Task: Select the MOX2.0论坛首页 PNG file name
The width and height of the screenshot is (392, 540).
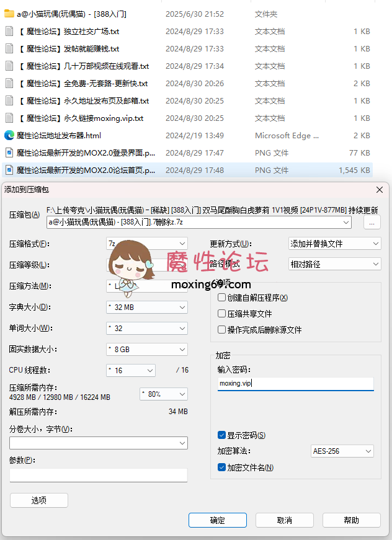Action: coord(86,170)
